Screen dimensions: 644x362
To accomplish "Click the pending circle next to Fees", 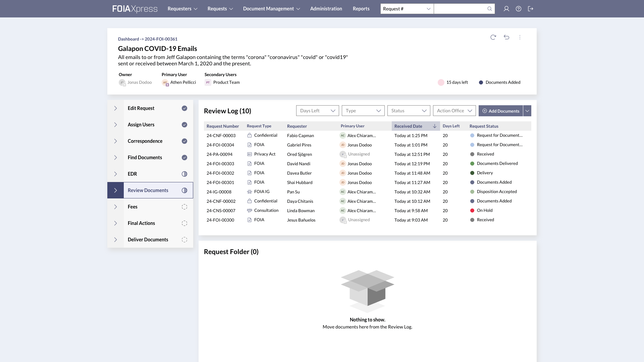I will (184, 207).
